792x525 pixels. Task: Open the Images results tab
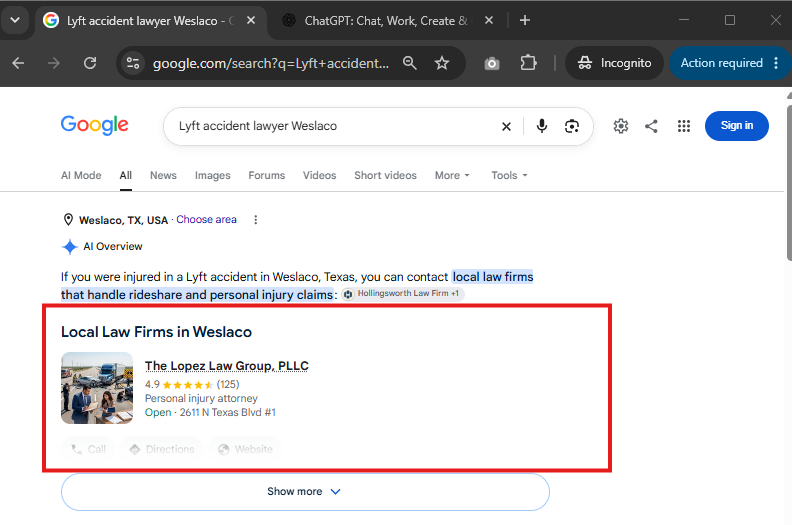coord(213,175)
